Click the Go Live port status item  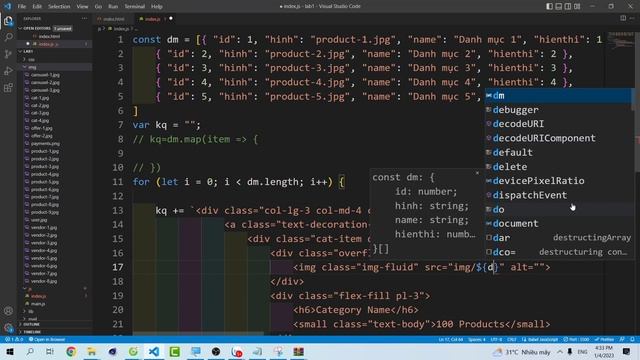(x=576, y=339)
